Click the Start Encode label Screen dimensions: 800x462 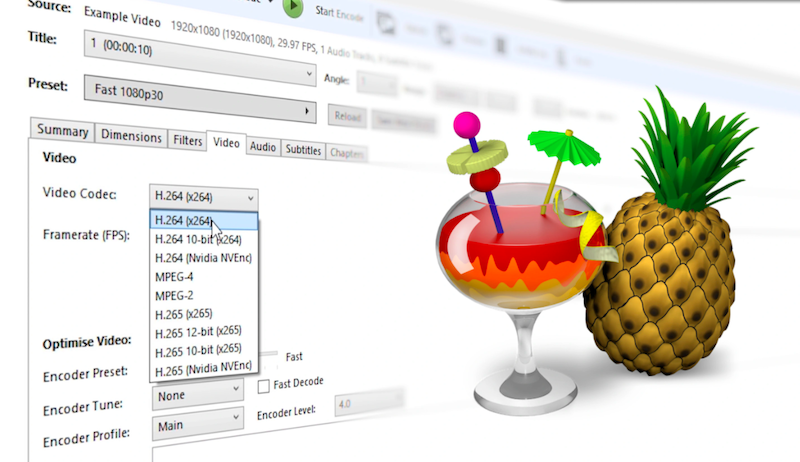pyautogui.click(x=339, y=13)
